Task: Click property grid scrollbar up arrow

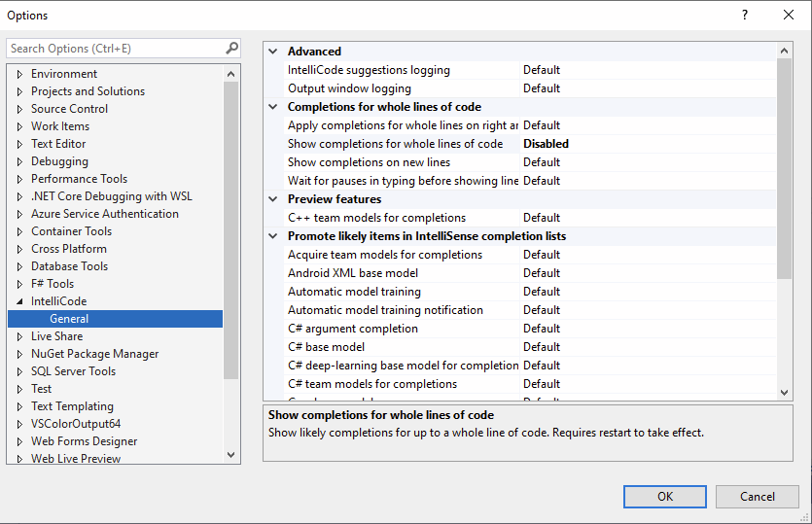Action: 784,51
